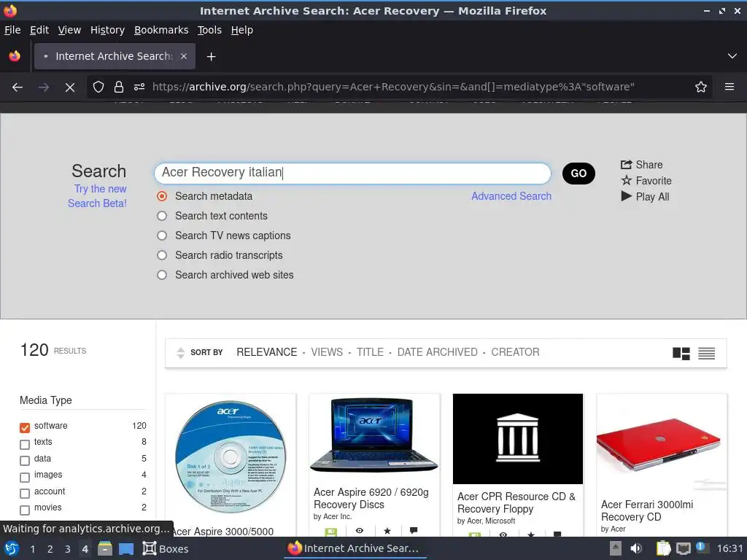747x560 pixels.
Task: Open the Bookmarks menu
Action: (x=161, y=30)
